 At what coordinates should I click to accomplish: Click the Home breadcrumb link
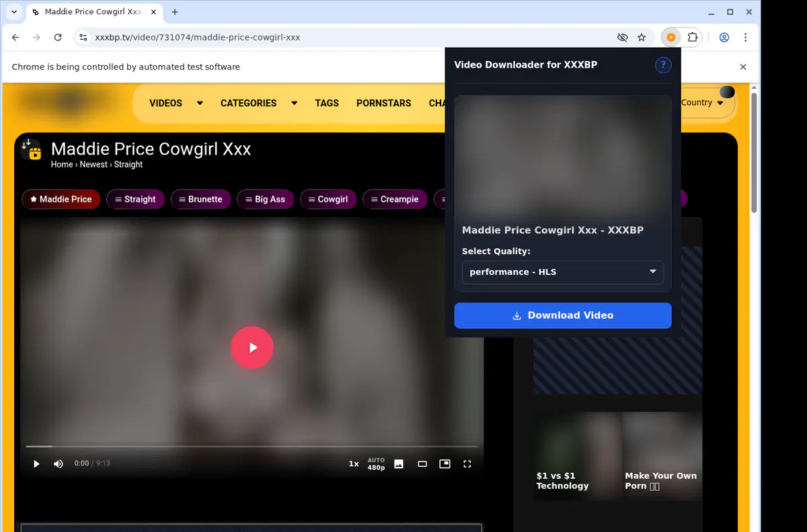[62, 164]
